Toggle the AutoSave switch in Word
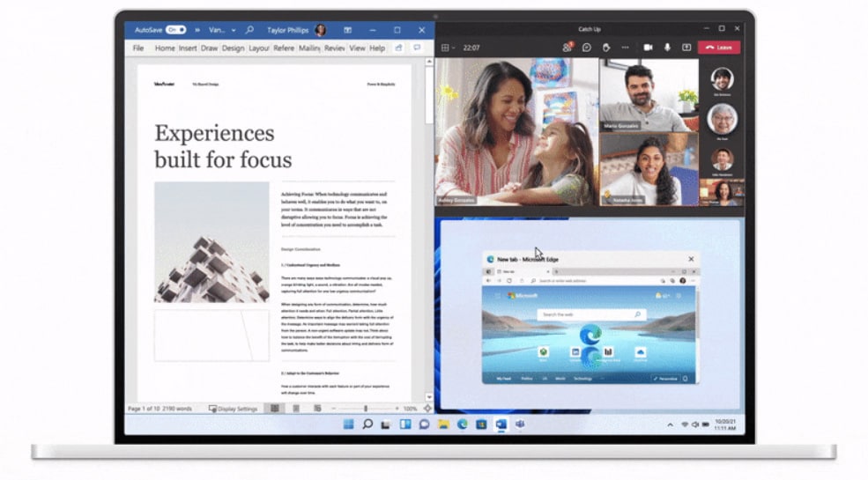The width and height of the screenshot is (868, 480). (x=176, y=30)
